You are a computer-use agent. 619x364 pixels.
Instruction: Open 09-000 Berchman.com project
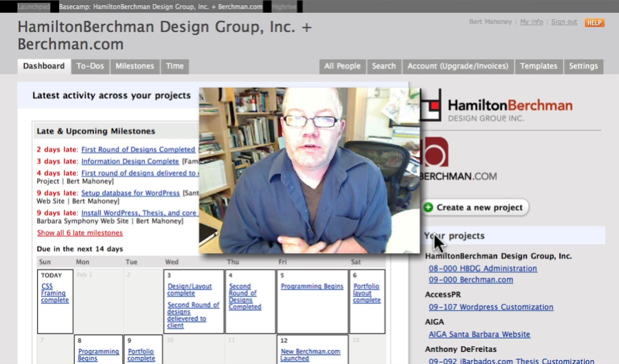pyautogui.click(x=471, y=279)
